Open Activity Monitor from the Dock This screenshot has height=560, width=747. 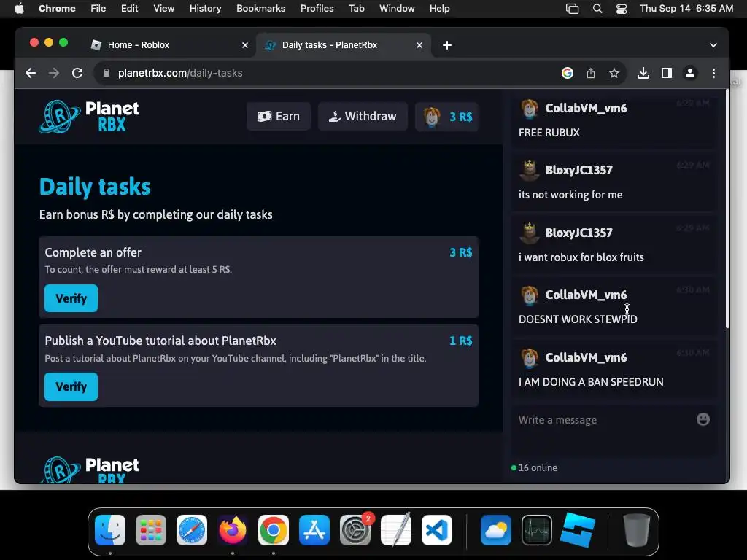coord(537,530)
